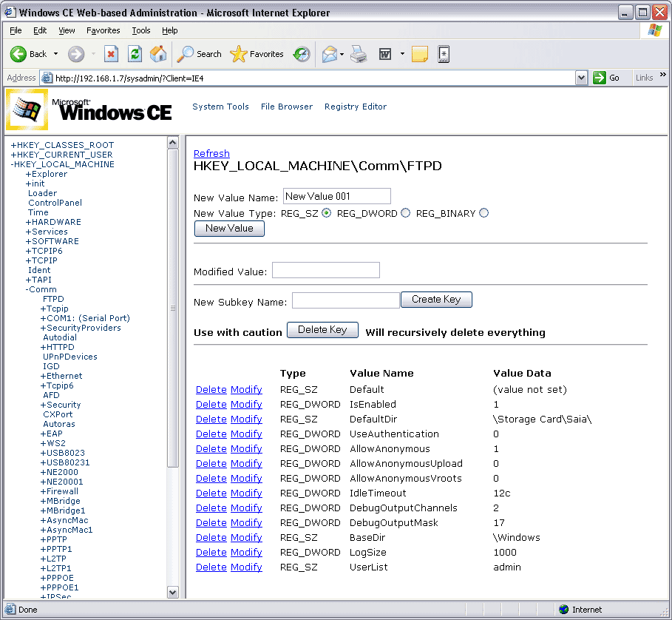The height and width of the screenshot is (620, 672).
Task: Open the Tools menu
Action: click(x=141, y=30)
